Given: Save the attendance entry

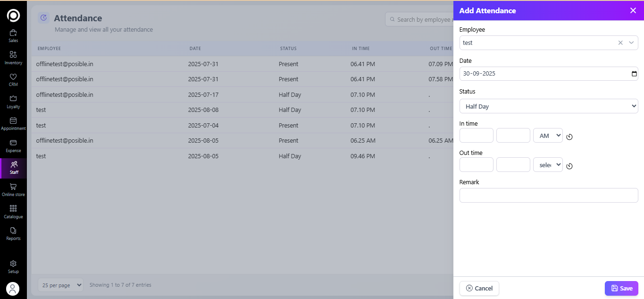Looking at the screenshot, I should coord(621,288).
